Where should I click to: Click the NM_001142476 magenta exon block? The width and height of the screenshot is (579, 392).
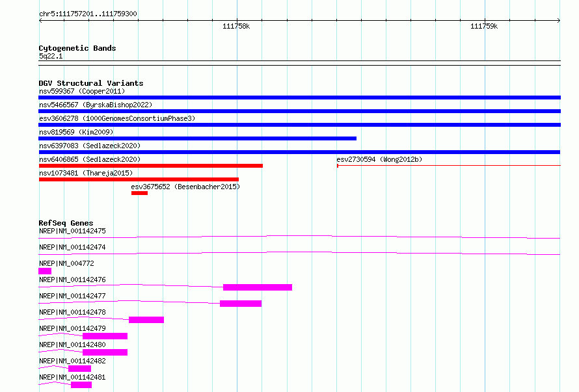coord(258,287)
